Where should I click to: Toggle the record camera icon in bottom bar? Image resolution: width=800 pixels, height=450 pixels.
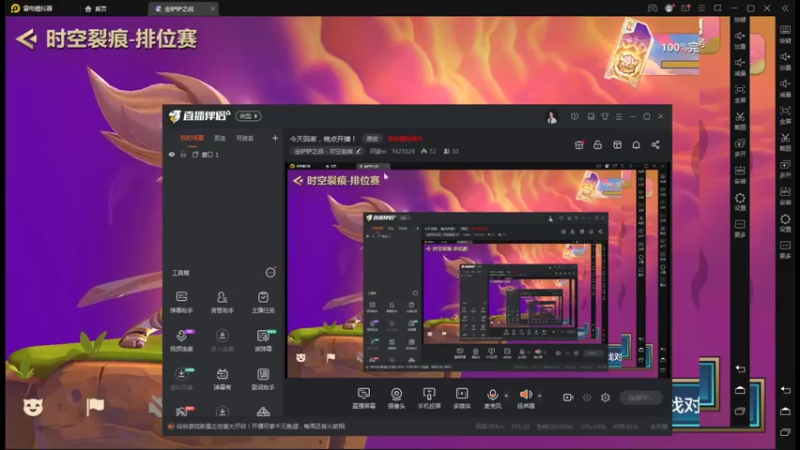568,397
